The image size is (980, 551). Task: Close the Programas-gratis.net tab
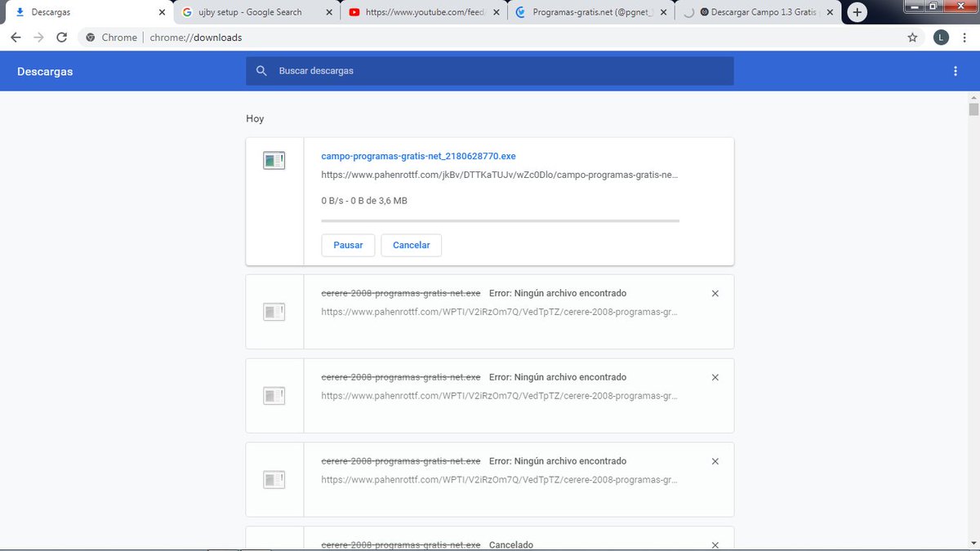coord(664,12)
